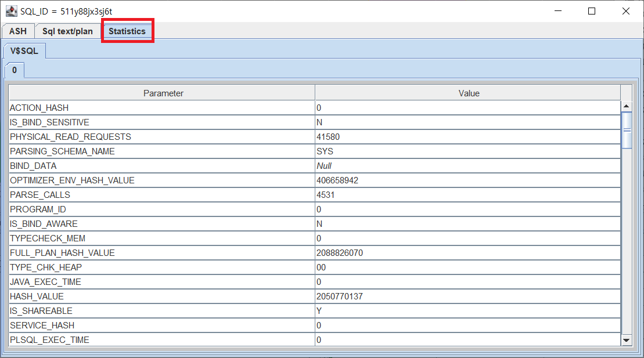Click the 0 value for SERVICE_HASH
644x358 pixels.
[468, 326]
